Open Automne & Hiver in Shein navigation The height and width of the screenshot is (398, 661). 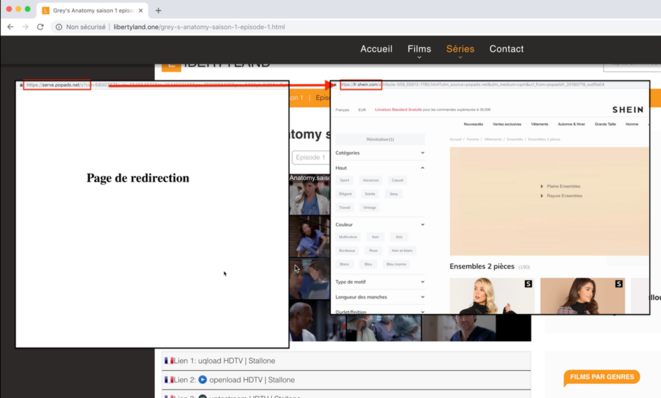(571, 124)
